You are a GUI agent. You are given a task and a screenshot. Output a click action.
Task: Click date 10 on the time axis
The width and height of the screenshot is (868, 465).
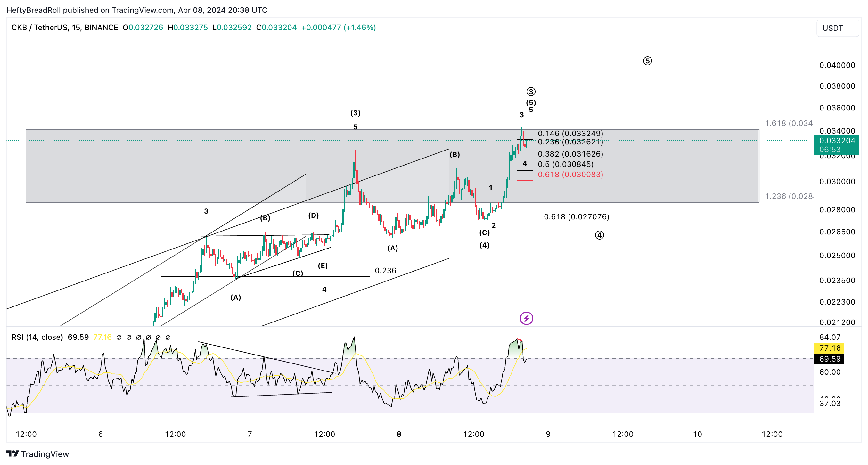698,434
